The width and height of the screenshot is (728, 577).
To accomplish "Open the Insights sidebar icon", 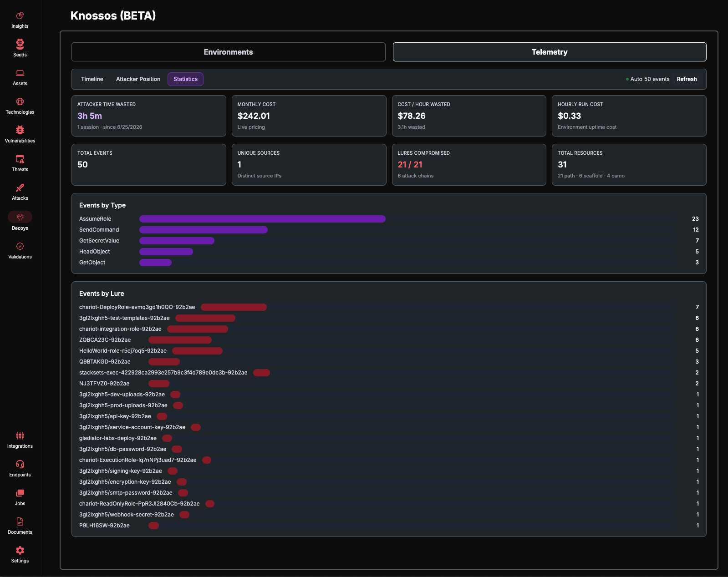I will pos(20,16).
